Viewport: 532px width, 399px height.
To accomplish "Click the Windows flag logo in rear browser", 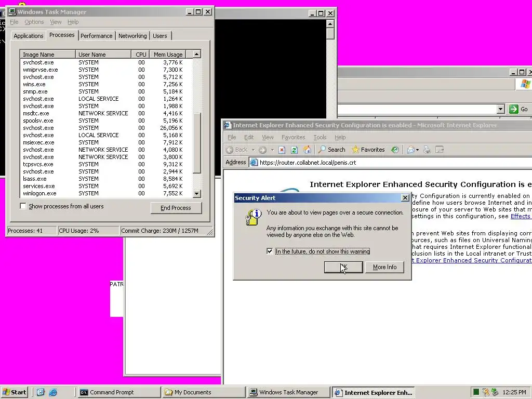I will 526,84.
